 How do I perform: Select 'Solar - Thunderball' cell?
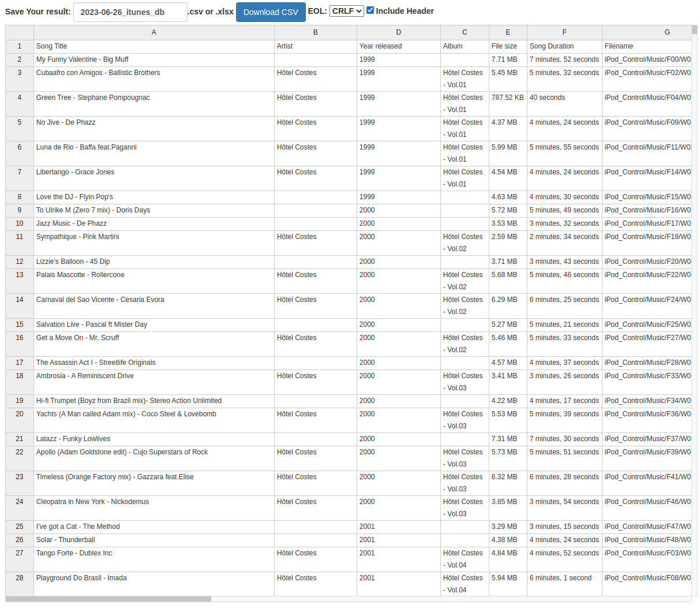pos(154,540)
